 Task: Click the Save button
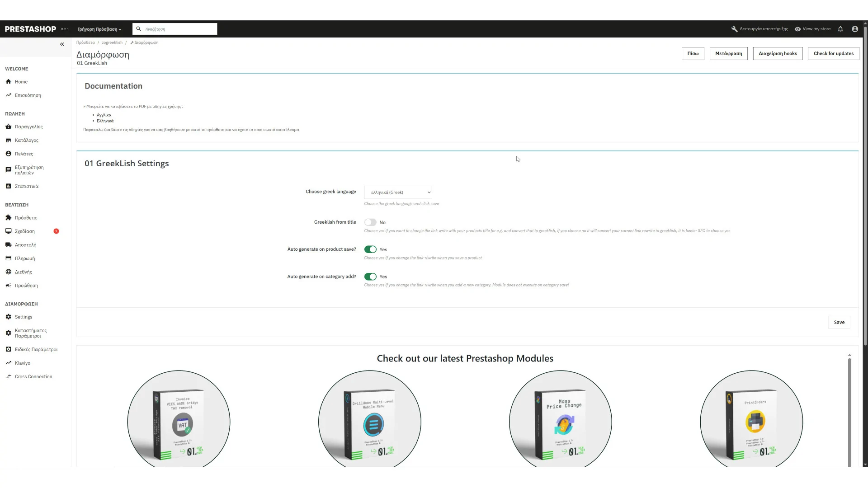[x=839, y=322]
